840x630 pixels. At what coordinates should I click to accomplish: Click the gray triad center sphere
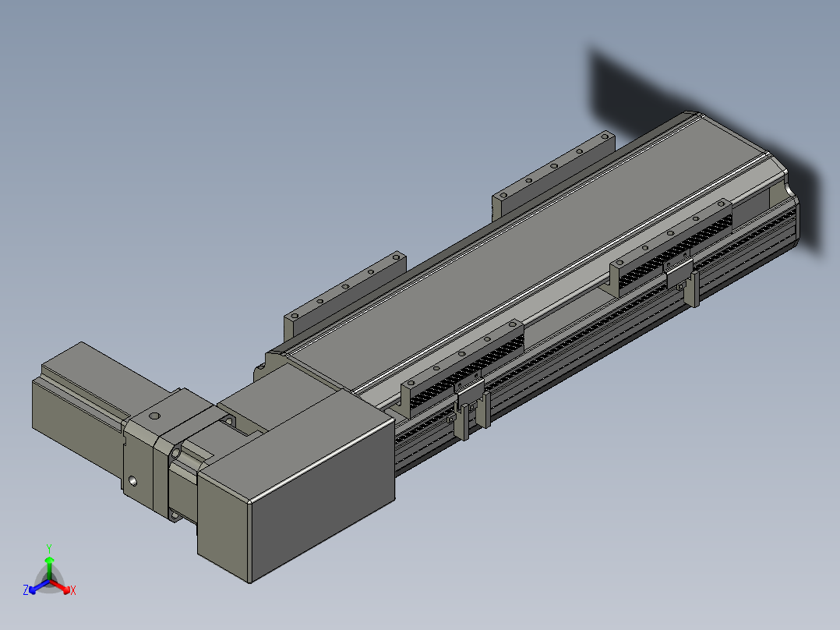(49, 581)
